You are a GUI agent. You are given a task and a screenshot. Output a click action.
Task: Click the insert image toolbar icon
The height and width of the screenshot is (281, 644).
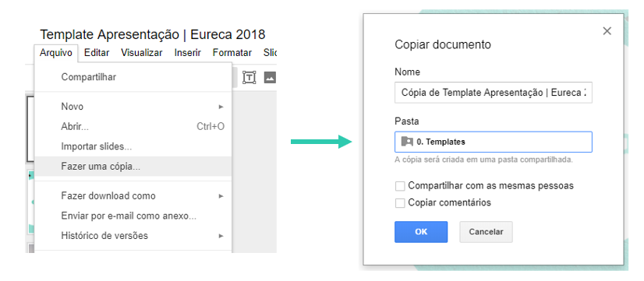coord(270,77)
